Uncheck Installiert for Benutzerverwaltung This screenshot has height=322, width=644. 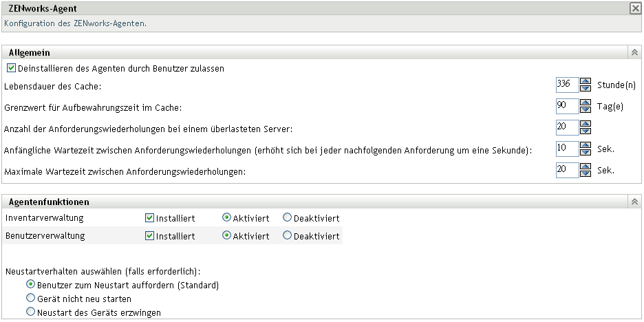point(149,236)
